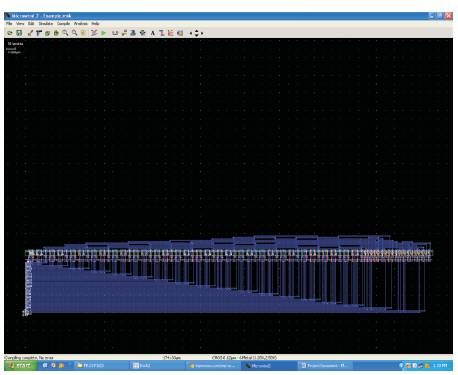The height and width of the screenshot is (375, 458).
Task: Click the left arrow to pan view
Action: coord(191,33)
